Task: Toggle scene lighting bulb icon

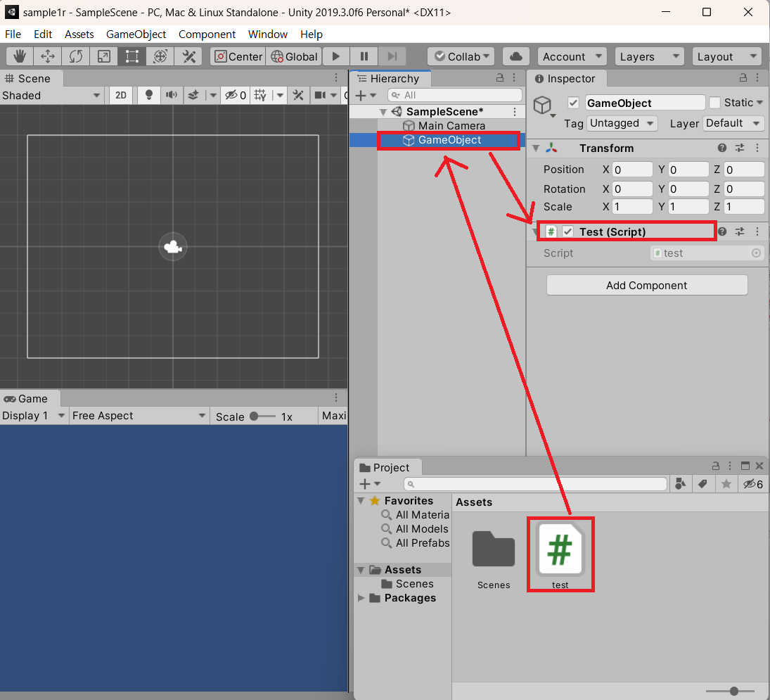Action: 149,95
